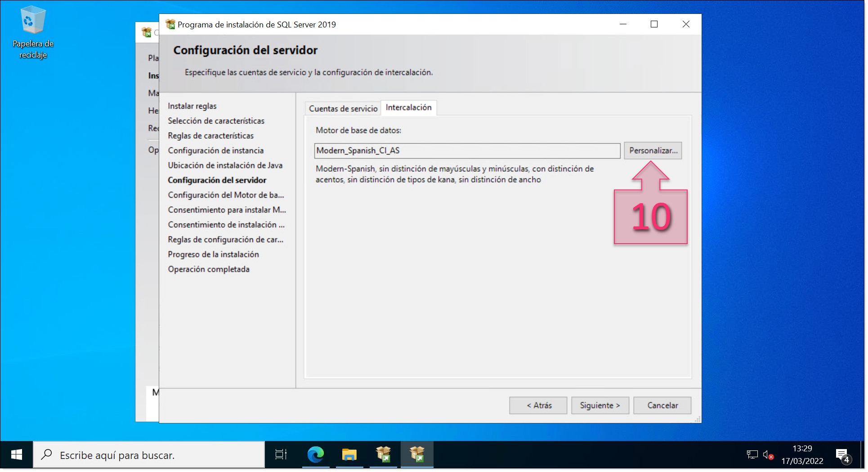Click the background Installation Center window icon
Screen dimensions: 868x472
[147, 32]
